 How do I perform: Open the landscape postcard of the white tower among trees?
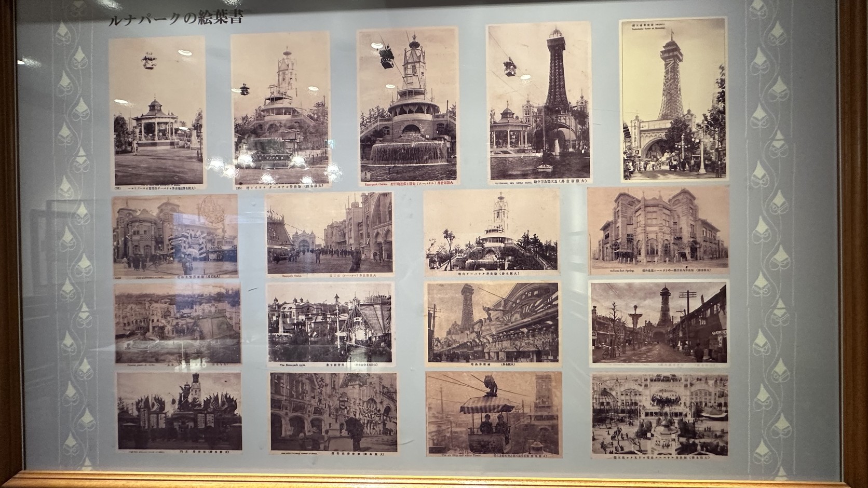(x=491, y=232)
